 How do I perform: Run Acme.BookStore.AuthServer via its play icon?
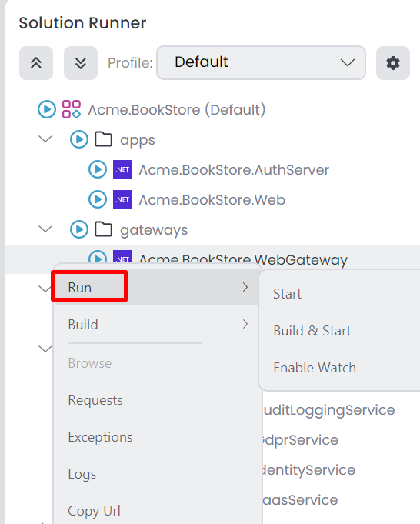[x=98, y=169]
